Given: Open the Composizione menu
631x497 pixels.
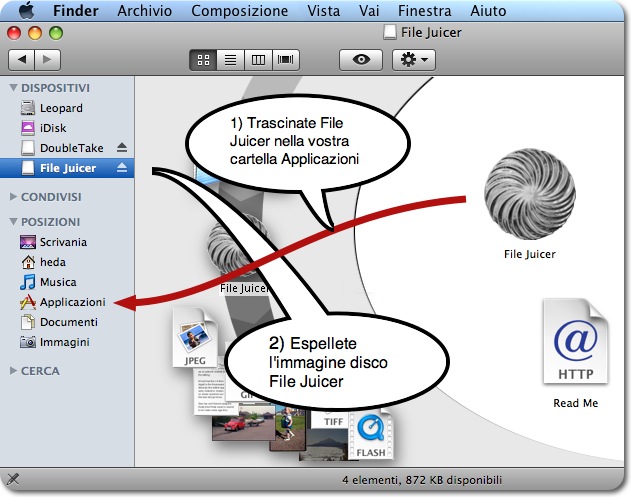Looking at the screenshot, I should click(x=239, y=10).
